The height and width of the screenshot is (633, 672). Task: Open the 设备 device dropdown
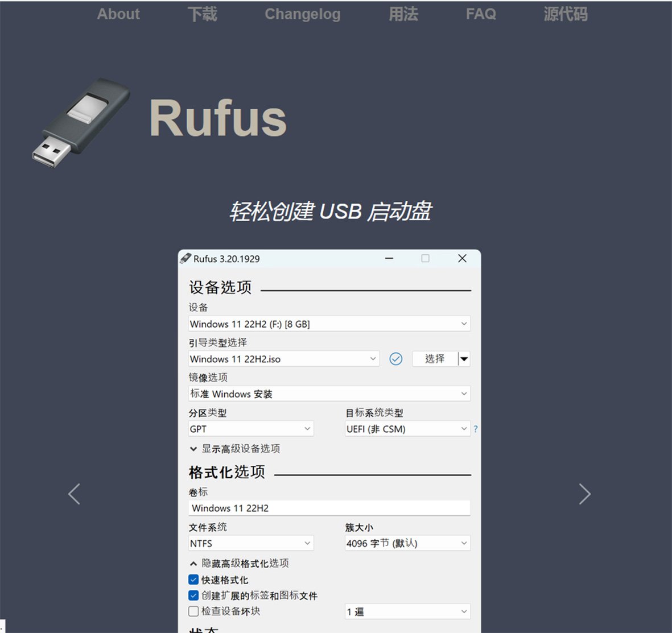tap(329, 324)
